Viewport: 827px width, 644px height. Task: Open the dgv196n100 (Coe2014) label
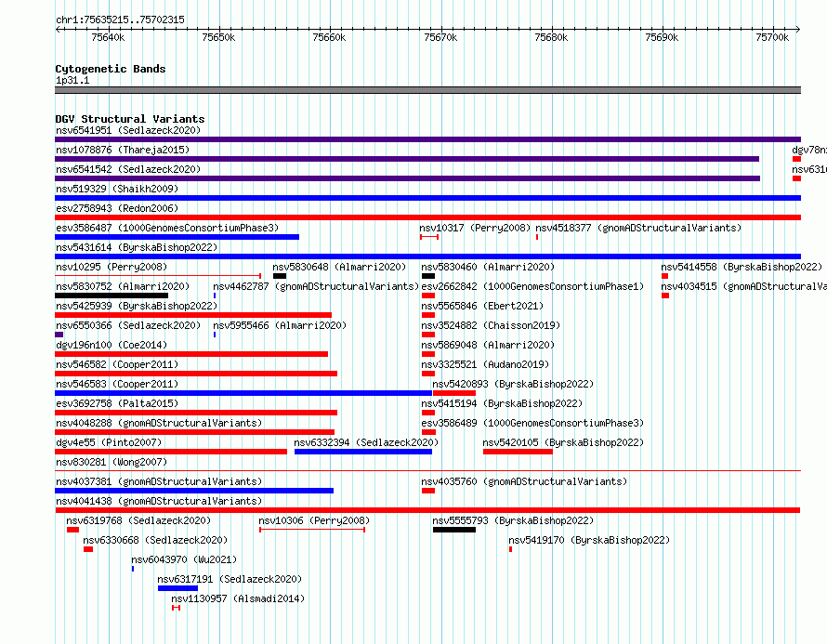pyautogui.click(x=112, y=345)
